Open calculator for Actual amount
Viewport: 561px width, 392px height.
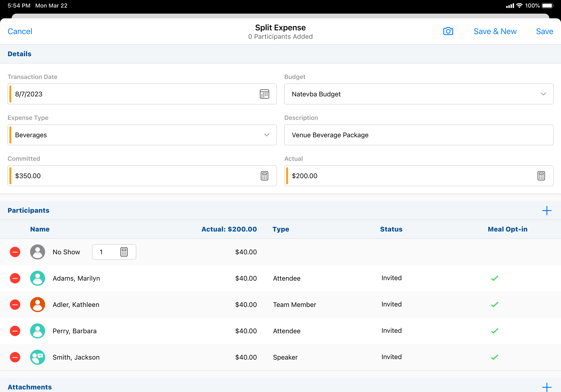[541, 176]
